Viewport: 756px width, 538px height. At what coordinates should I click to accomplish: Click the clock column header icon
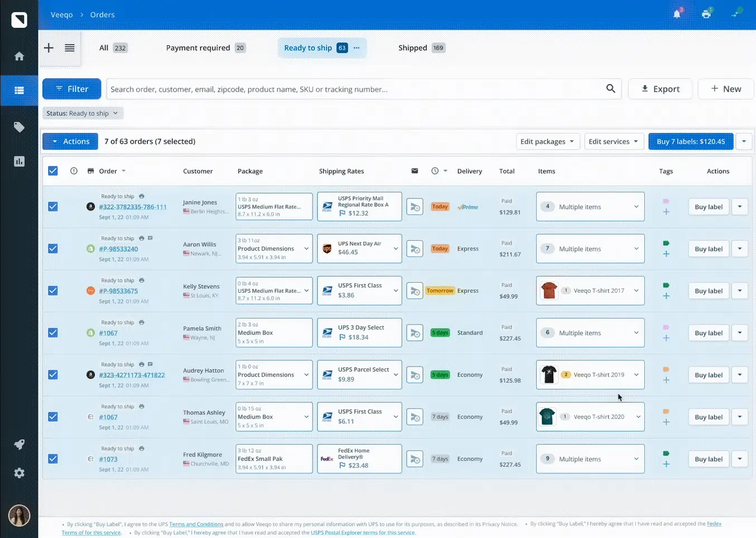(435, 171)
